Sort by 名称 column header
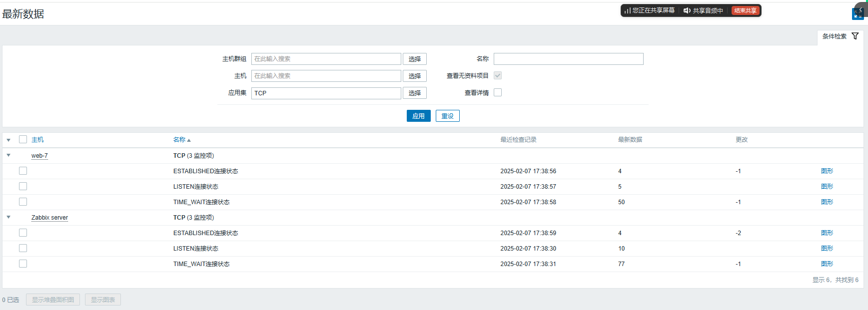The width and height of the screenshot is (868, 310). pyautogui.click(x=182, y=140)
